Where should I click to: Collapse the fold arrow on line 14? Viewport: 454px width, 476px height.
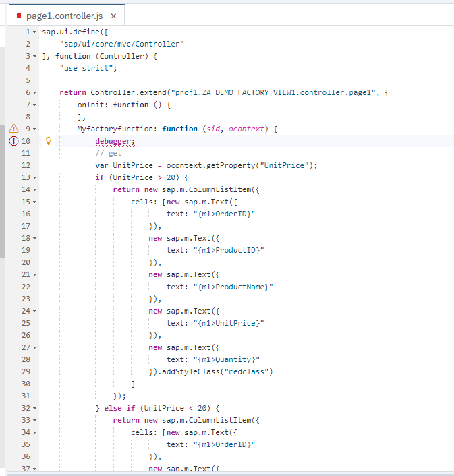[34, 189]
